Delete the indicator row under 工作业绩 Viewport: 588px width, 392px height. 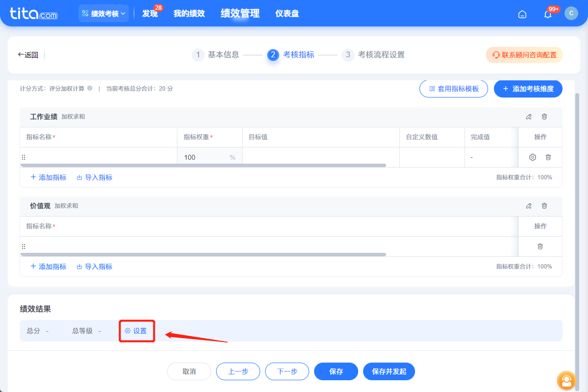click(548, 157)
